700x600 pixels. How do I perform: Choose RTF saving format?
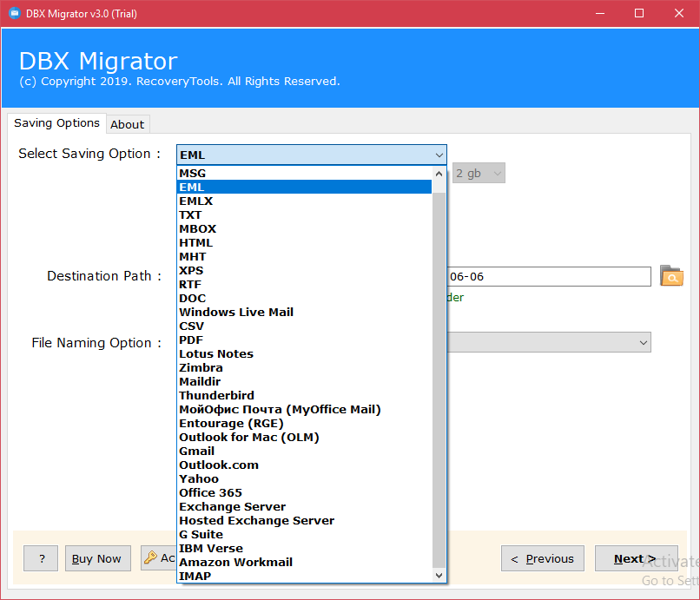point(305,285)
